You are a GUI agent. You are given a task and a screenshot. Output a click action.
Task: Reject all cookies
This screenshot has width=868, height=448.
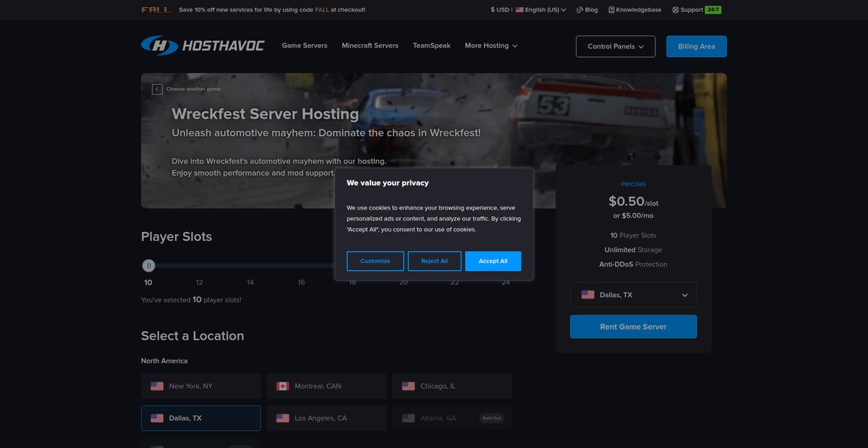pos(434,261)
